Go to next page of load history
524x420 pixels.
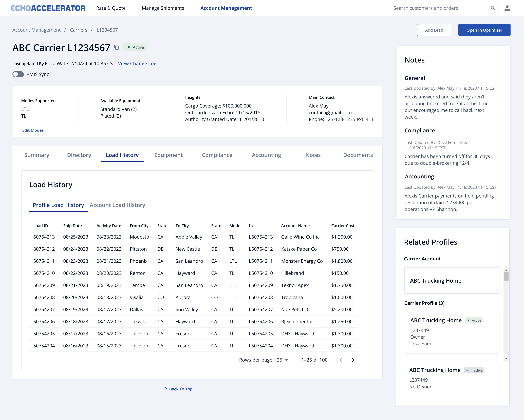353,360
